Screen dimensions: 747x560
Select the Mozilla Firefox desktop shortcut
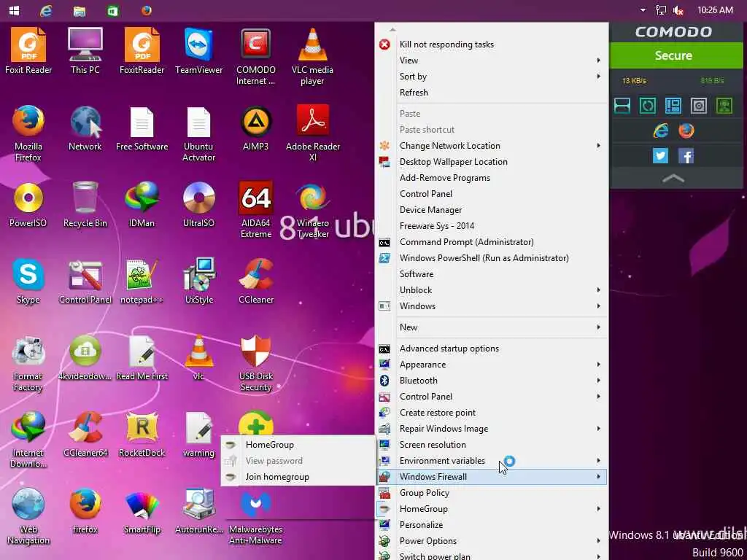tap(28, 133)
